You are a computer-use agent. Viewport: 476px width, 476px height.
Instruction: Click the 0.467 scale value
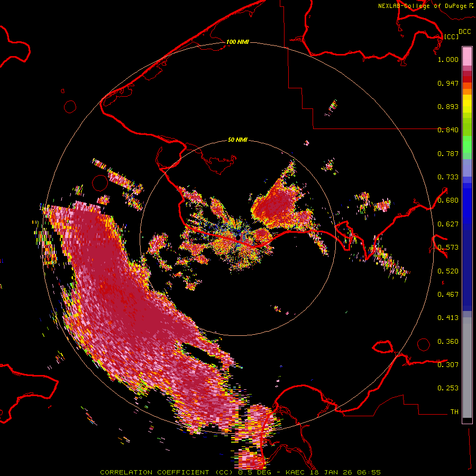pyautogui.click(x=448, y=295)
